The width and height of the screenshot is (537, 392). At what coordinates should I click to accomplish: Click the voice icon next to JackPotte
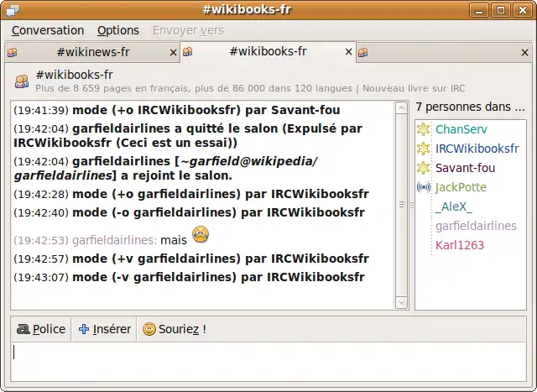coord(424,187)
